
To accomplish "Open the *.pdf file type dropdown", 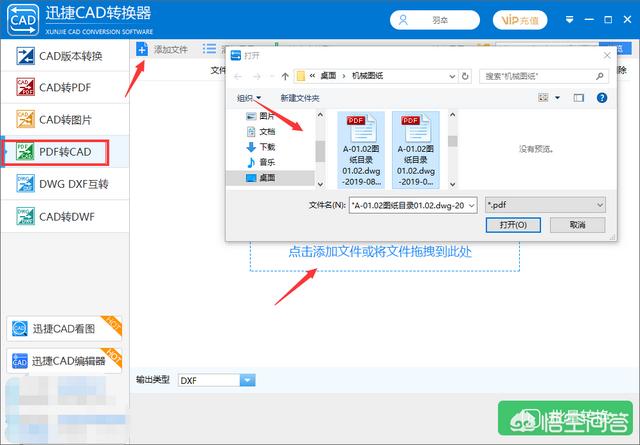I will click(x=545, y=205).
